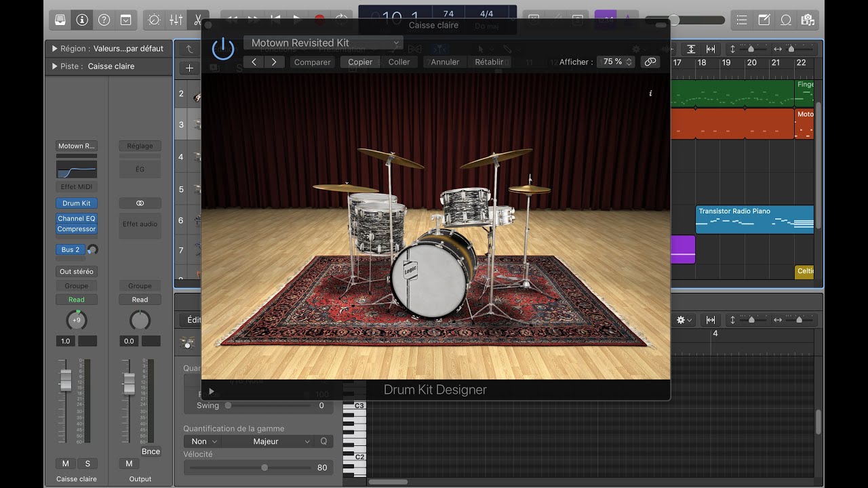The width and height of the screenshot is (868, 488).
Task: Open the Groupe slot on Caisse claire strip
Action: 77,286
